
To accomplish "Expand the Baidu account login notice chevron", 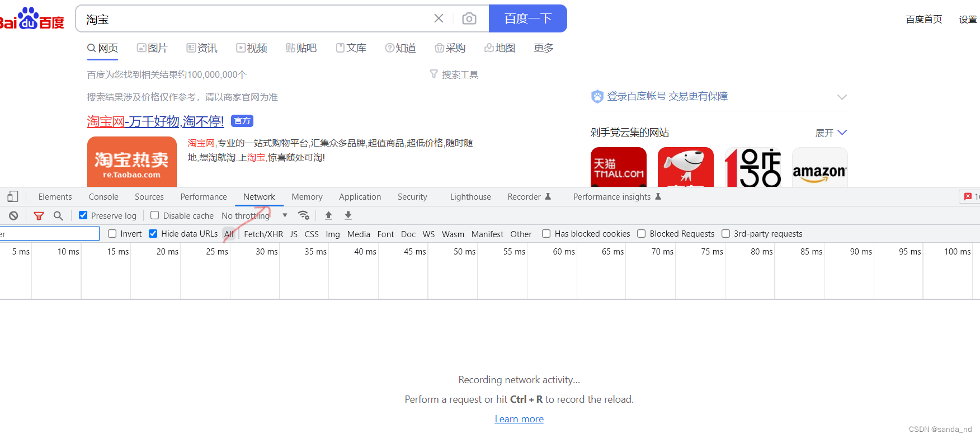I will 842,97.
